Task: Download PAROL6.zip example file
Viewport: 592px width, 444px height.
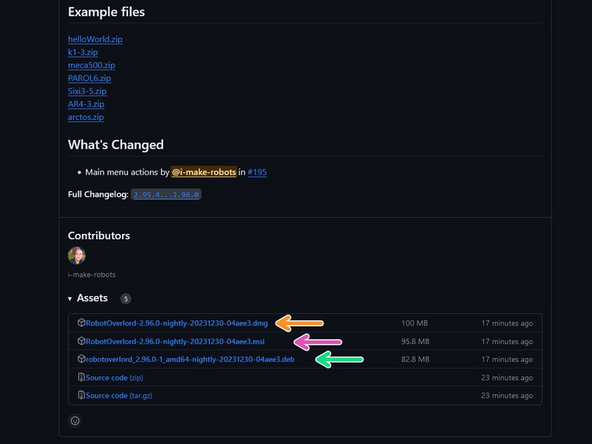Action: [x=89, y=78]
